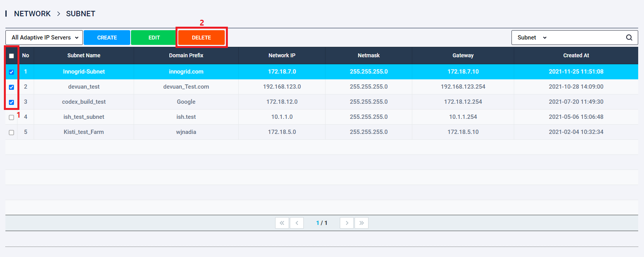Click the Netmask column header
Viewport: 644px width, 257px height.
point(368,55)
